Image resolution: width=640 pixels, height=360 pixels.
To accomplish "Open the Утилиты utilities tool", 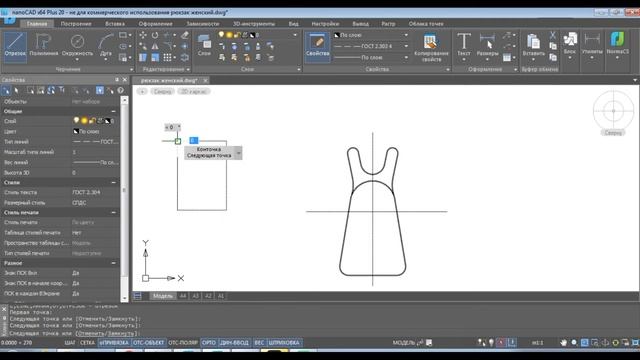I will click(592, 46).
